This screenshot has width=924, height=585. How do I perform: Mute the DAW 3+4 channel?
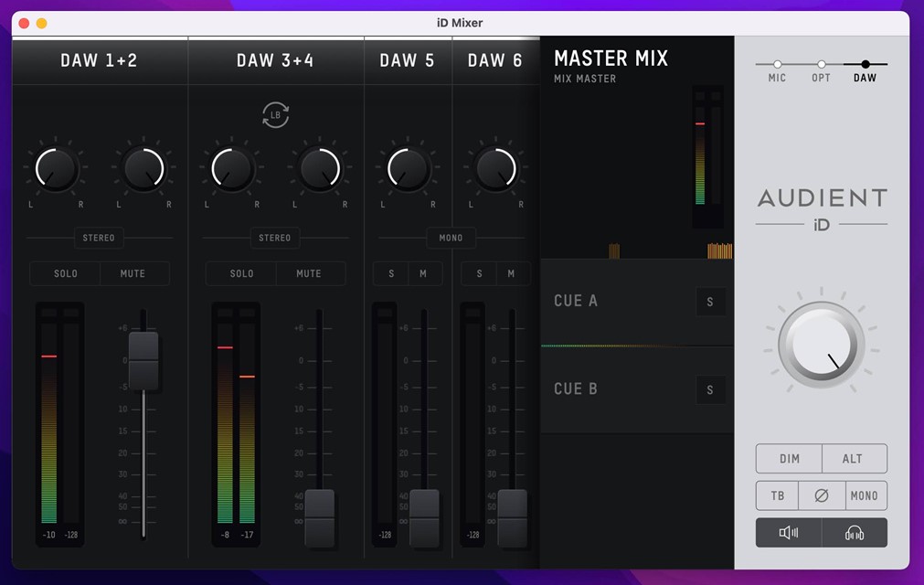point(309,273)
